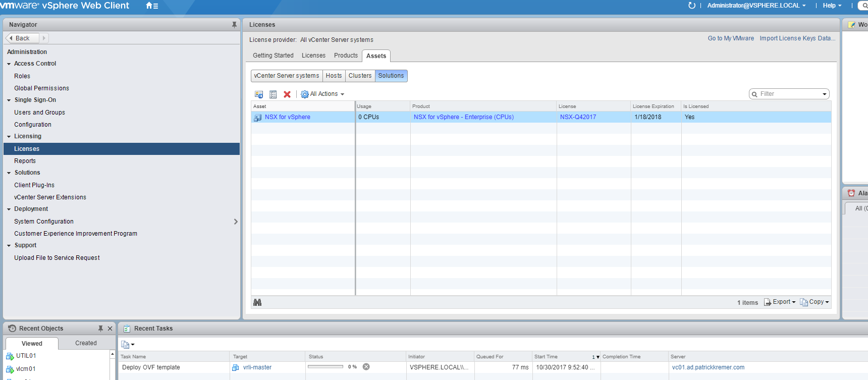Cancel the Deploy OVF template task
Image resolution: width=868 pixels, height=380 pixels.
click(366, 367)
